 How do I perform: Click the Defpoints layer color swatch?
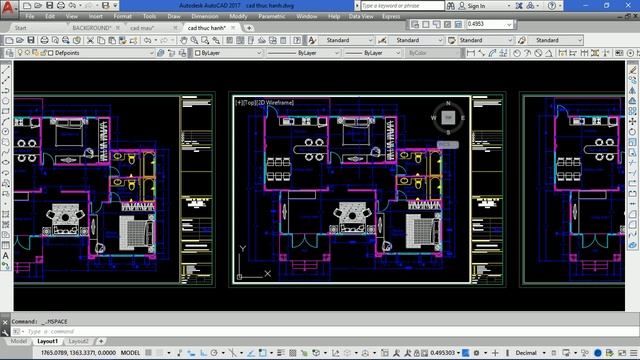pyautogui.click(x=51, y=53)
